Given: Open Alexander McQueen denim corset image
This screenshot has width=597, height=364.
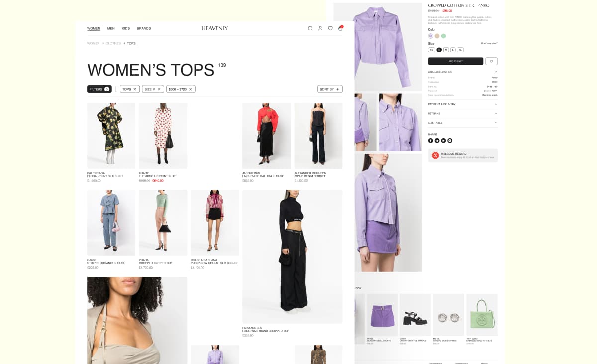Looking at the screenshot, I should tap(318, 136).
